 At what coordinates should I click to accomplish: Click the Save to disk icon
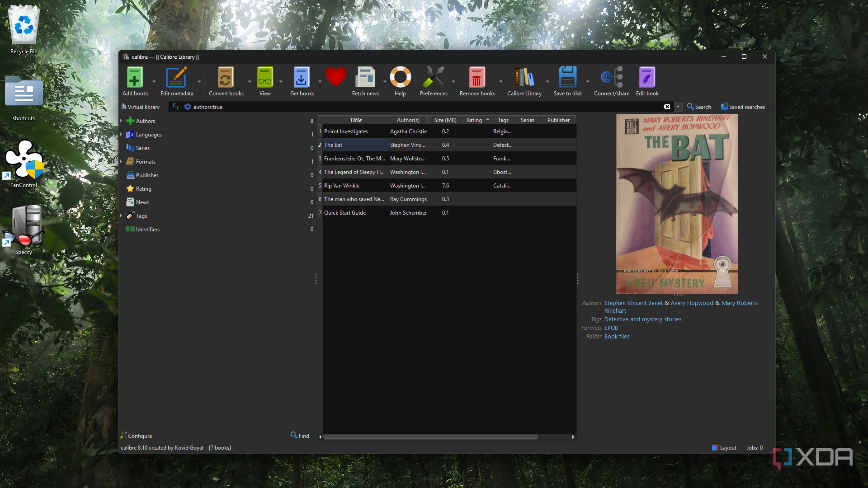coord(567,77)
